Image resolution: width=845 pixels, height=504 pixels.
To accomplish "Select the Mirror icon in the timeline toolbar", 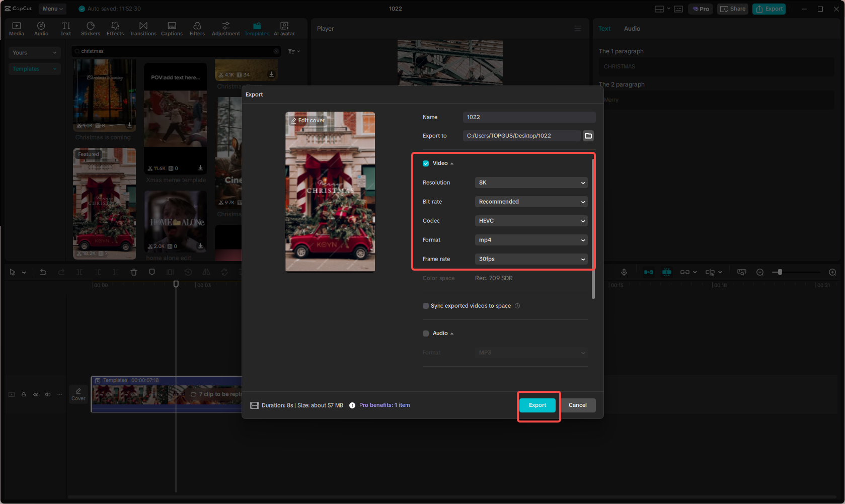I will pyautogui.click(x=206, y=272).
